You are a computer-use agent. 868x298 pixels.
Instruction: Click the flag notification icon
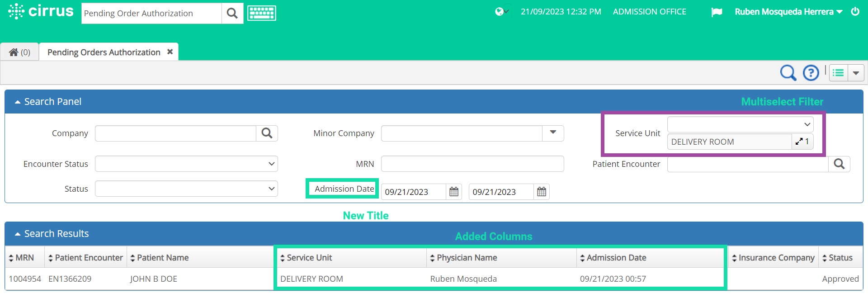coord(717,12)
